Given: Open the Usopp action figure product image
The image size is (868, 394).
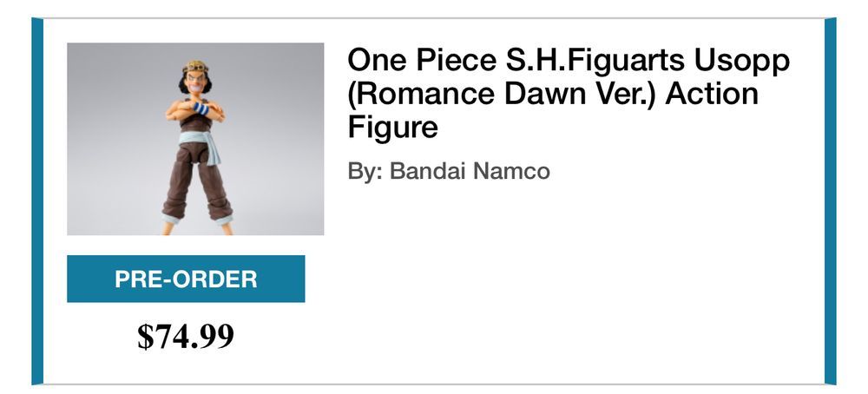Looking at the screenshot, I should (x=195, y=139).
